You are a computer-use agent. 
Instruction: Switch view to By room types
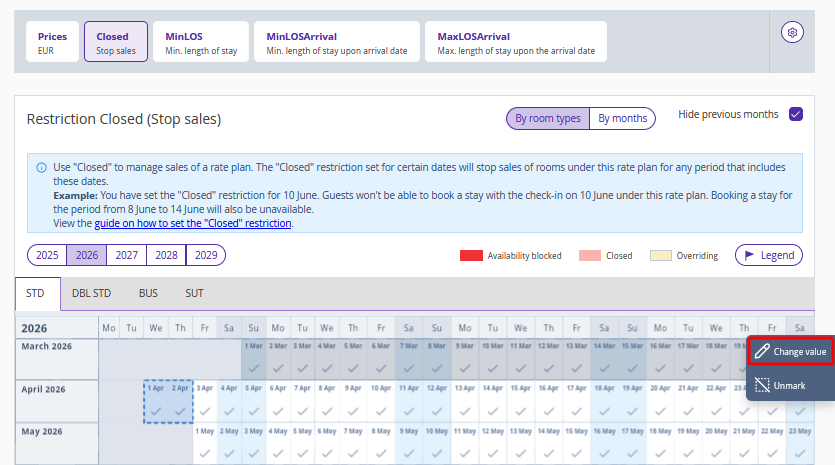[x=547, y=119]
